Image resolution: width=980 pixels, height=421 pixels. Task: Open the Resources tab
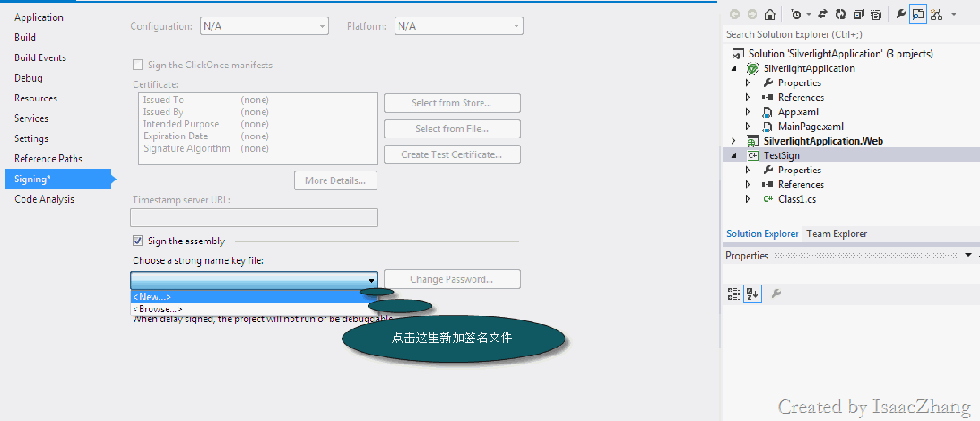pos(36,98)
